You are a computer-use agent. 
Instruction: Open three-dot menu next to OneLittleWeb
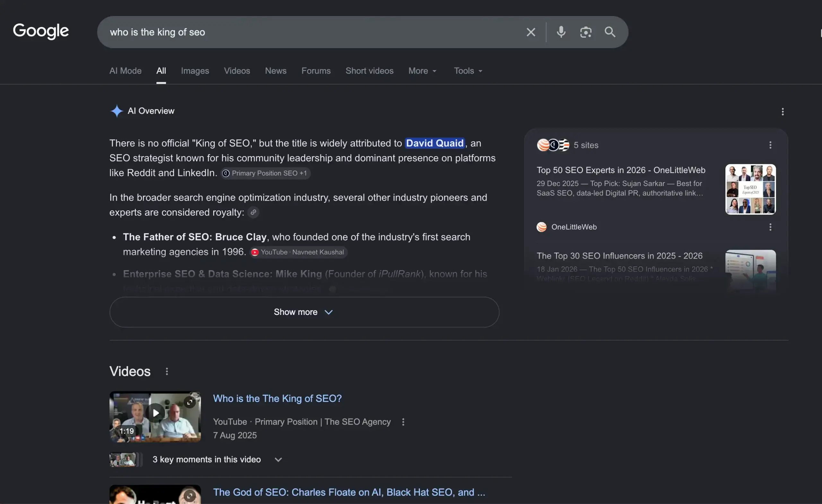click(770, 227)
